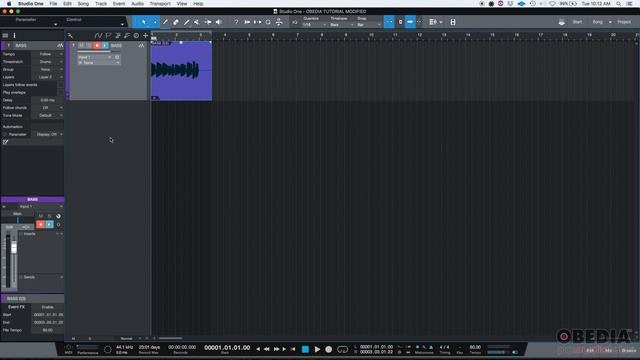This screenshot has height=360, width=640.
Task: Click the timeline horizontal zoom slider
Action: (x=170, y=338)
